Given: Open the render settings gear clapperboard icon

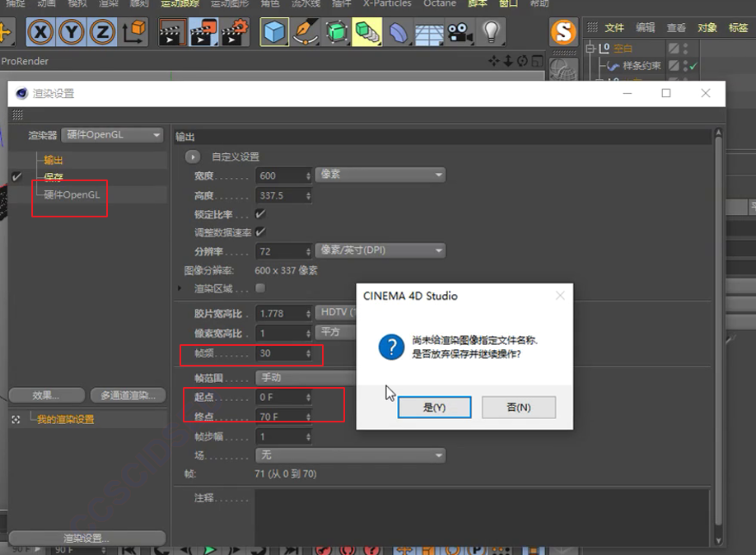Looking at the screenshot, I should (235, 32).
